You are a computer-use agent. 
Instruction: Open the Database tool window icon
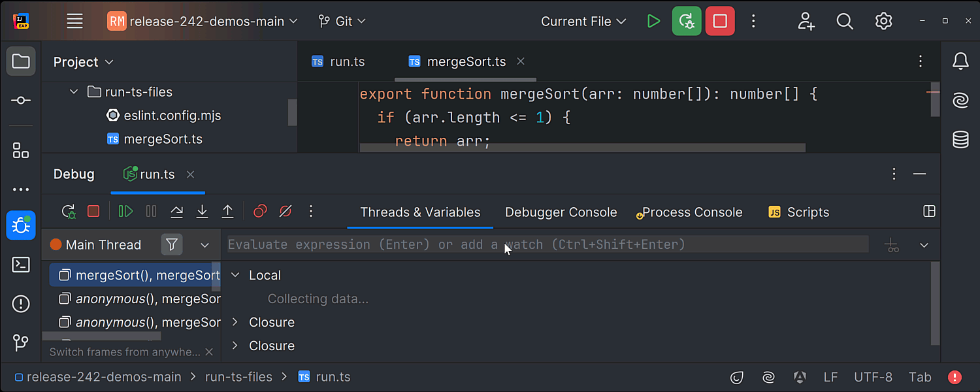(x=960, y=139)
